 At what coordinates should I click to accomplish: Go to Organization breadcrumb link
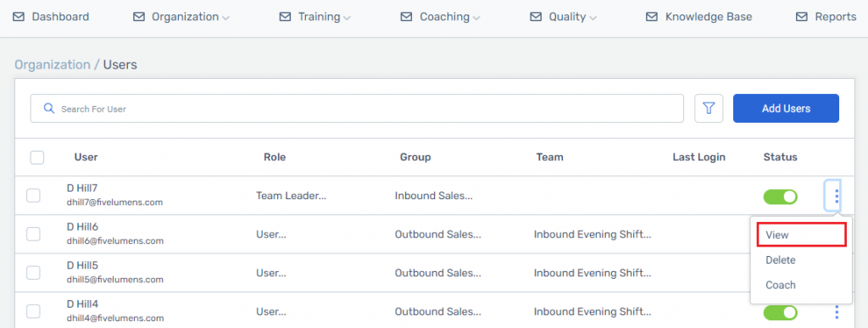pyautogui.click(x=52, y=64)
